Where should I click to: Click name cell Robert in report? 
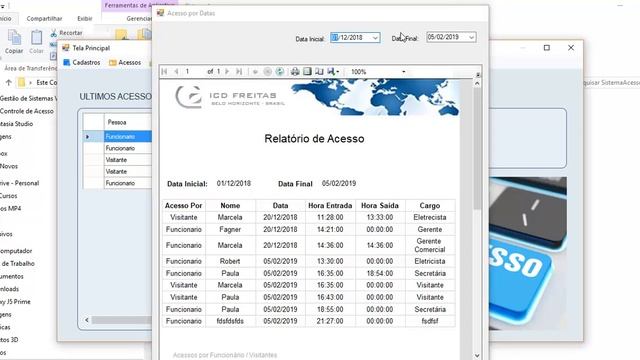(230, 261)
